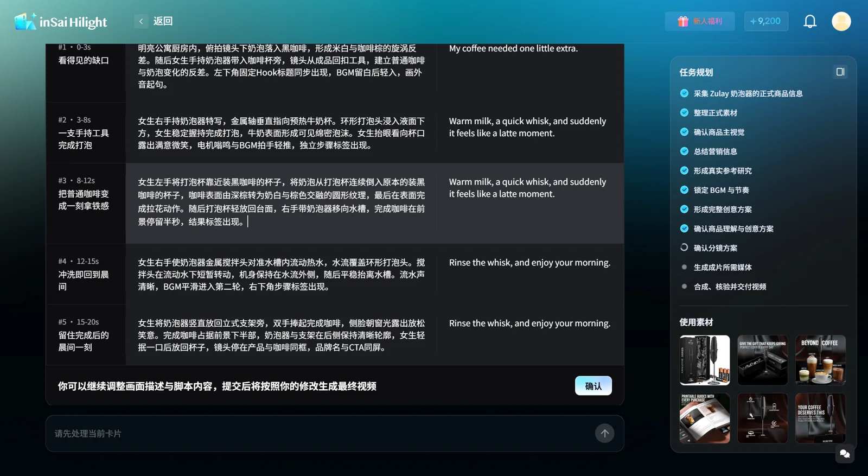Open the frother usage icons thumbnail
The height and width of the screenshot is (476, 868).
click(762, 418)
